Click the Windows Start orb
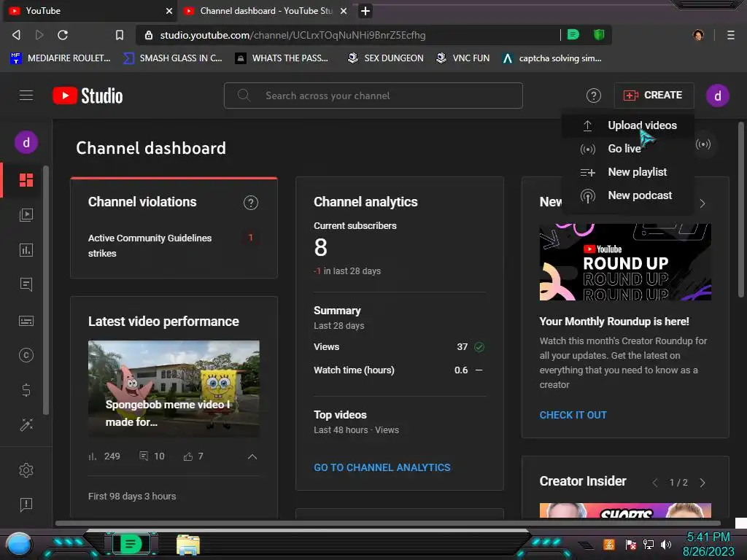747x560 pixels. click(19, 545)
